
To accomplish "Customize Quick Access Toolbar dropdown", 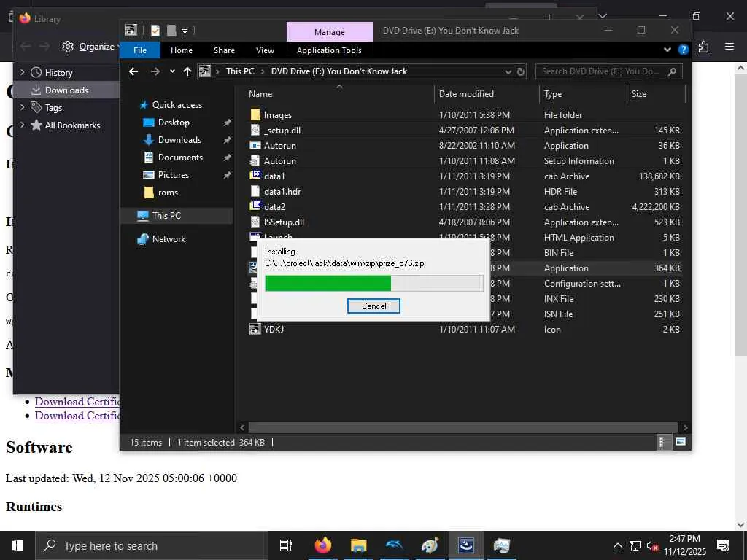I will [x=185, y=31].
